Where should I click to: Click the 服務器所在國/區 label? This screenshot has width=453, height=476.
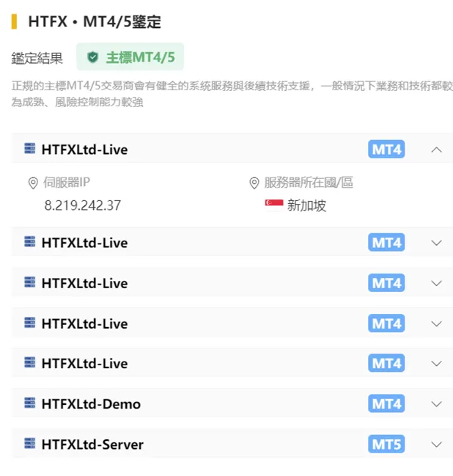(x=309, y=183)
